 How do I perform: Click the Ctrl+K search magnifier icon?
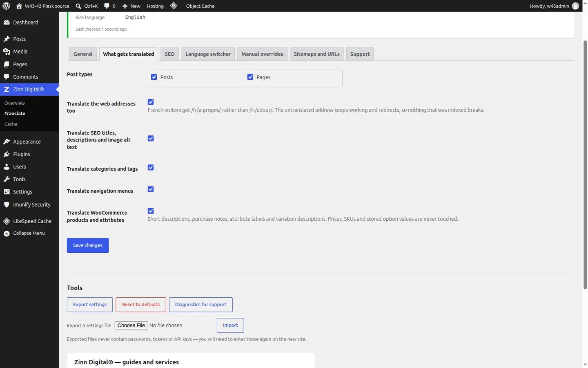pyautogui.click(x=78, y=6)
